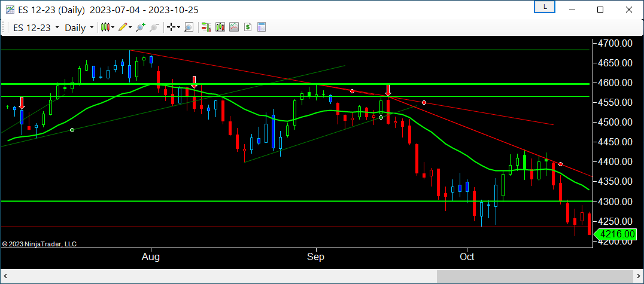Click the zoom out magnifier icon

[x=154, y=28]
